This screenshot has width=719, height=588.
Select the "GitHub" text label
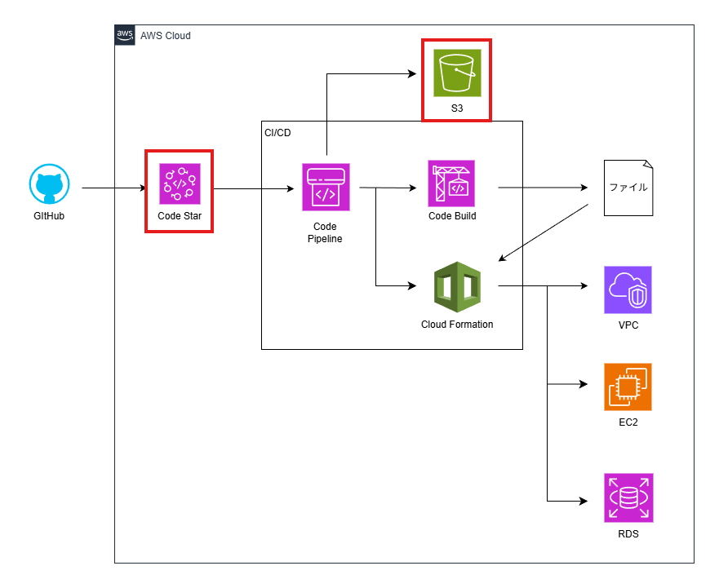click(x=50, y=219)
